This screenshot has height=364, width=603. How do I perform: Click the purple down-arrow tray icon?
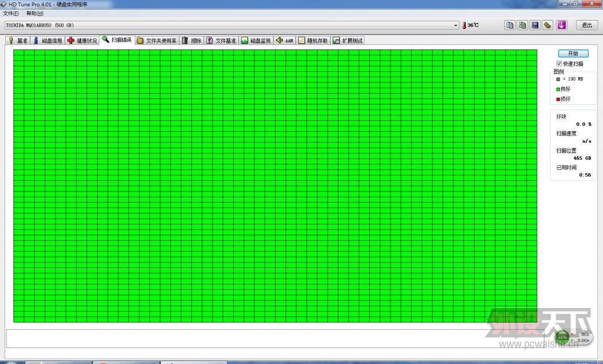pyautogui.click(x=561, y=25)
